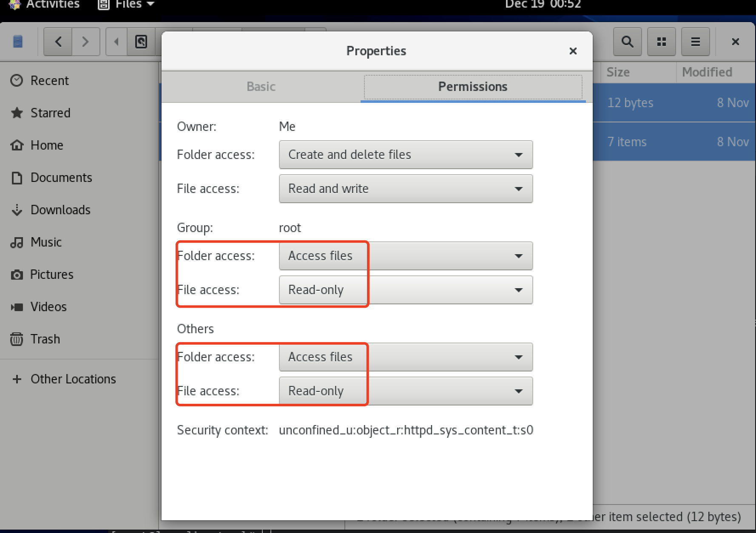The image size is (756, 533).
Task: Switch to grid view using the toolbar icon
Action: pos(661,42)
